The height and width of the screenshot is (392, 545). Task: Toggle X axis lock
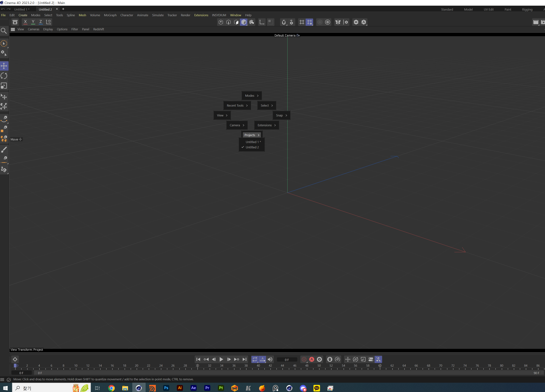(x=25, y=22)
